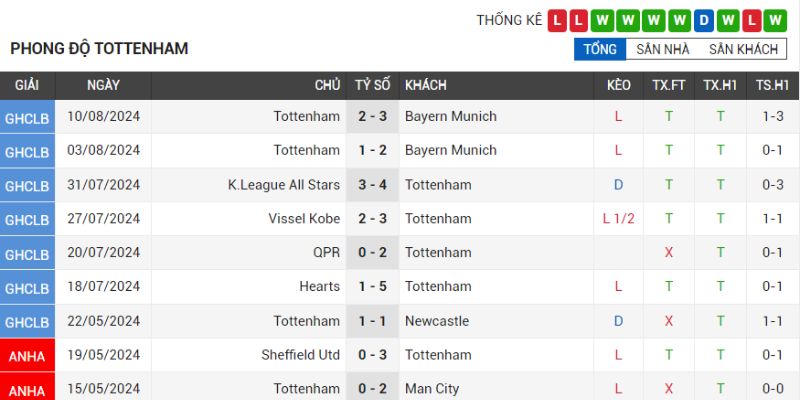Open the Sheffield Utd team link
Screen dimensions: 800x400
click(x=301, y=355)
